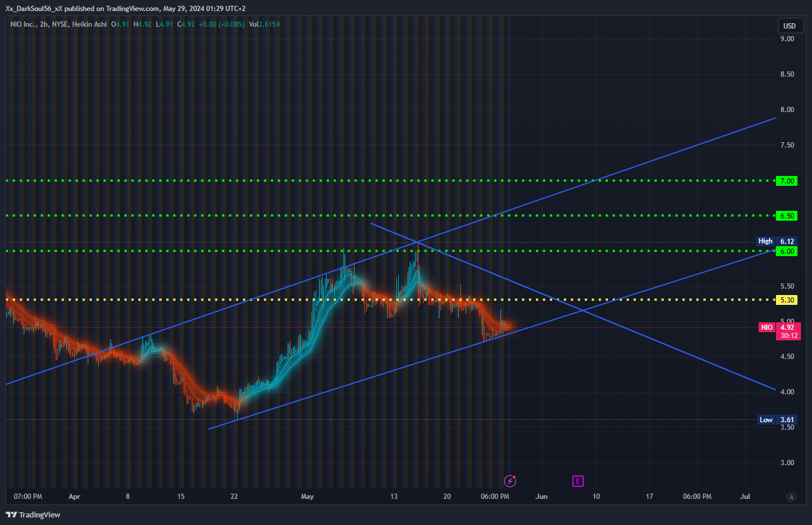Screen dimensions: 812x525
Task: Click the 9.00 price scale value
Action: pos(787,39)
